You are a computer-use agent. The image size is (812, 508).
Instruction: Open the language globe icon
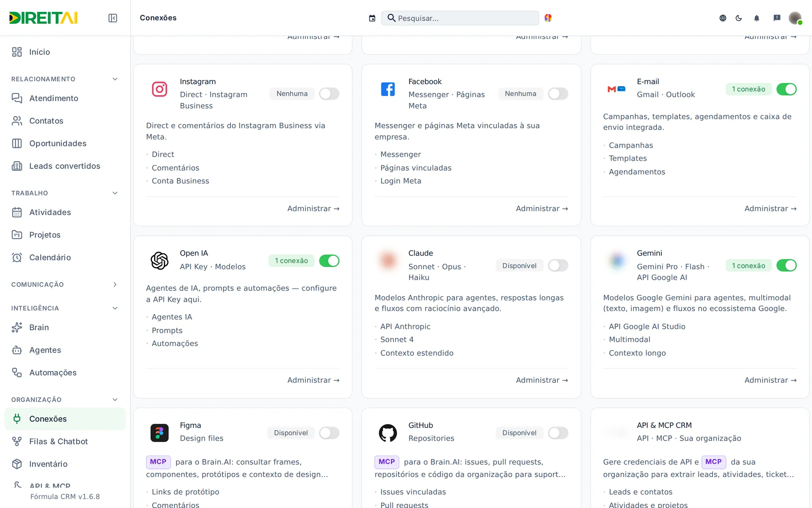(723, 18)
